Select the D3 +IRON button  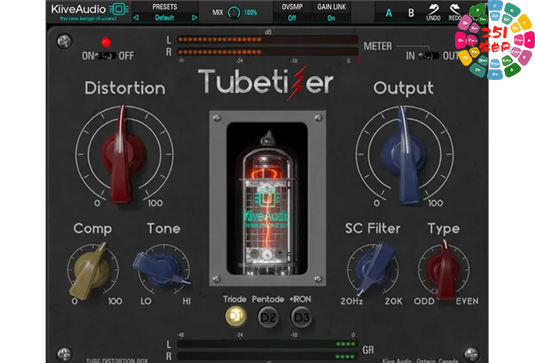[x=301, y=317]
